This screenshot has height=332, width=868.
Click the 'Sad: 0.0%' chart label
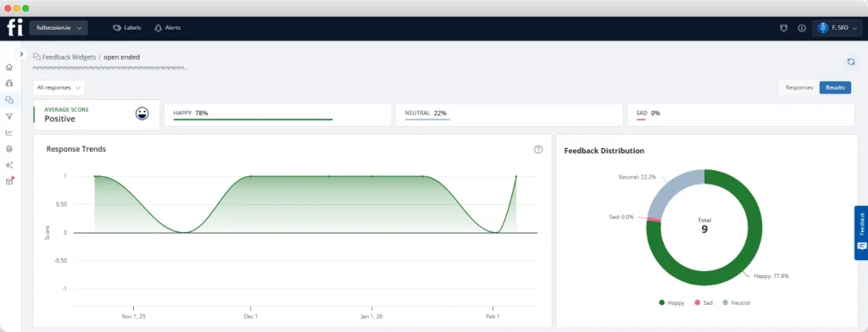pos(621,217)
